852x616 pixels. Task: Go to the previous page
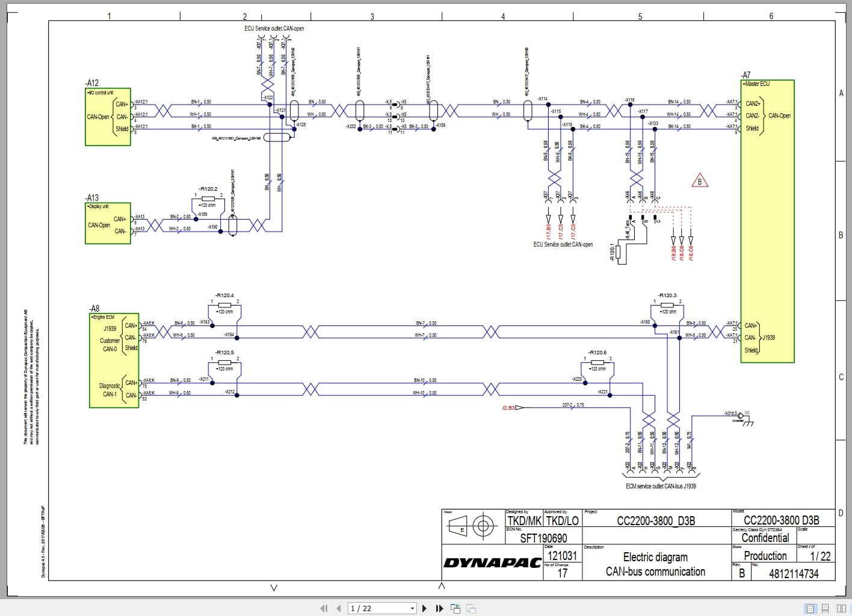click(x=339, y=608)
